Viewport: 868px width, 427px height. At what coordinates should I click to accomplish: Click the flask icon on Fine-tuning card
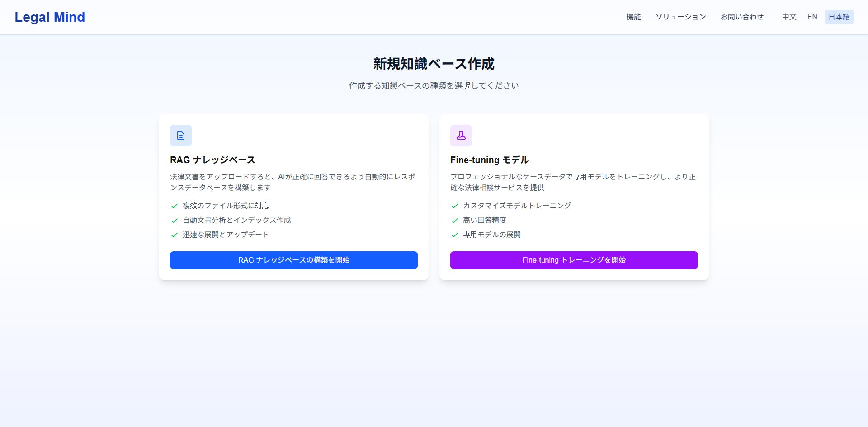tap(461, 136)
